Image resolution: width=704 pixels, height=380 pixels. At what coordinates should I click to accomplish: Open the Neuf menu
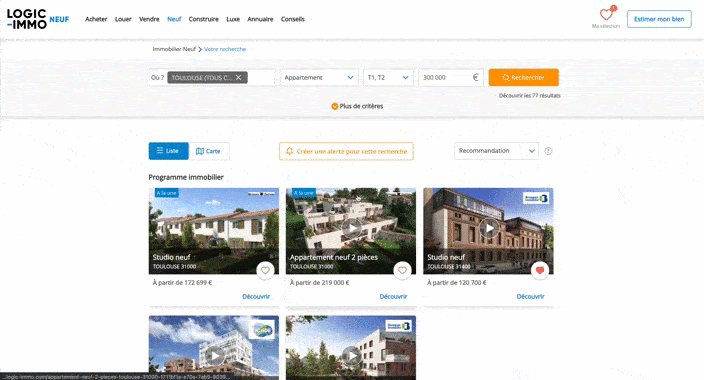pos(174,19)
